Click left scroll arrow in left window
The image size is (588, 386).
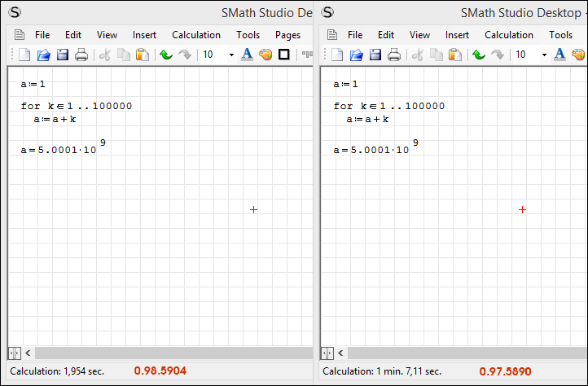coord(29,353)
